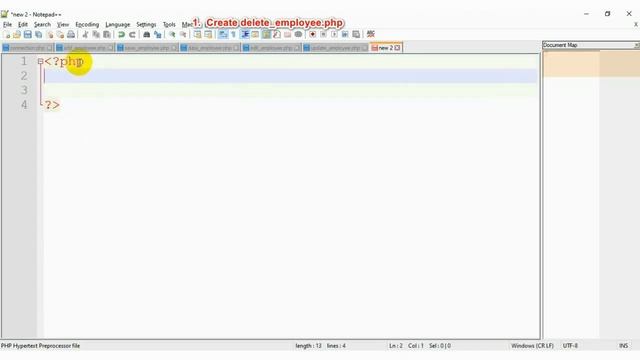Click the Cut scissors icon
Viewport: 640px width, 360px height.
85,35
